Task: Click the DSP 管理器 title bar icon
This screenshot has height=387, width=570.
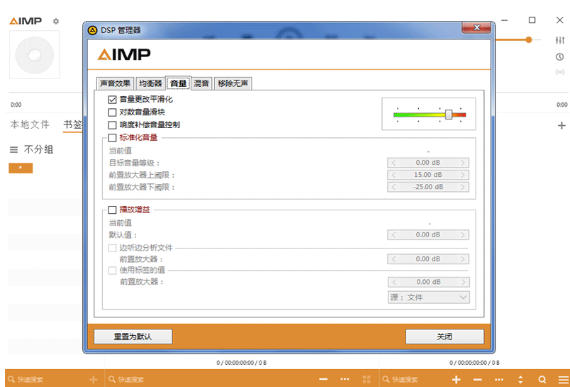Action: [92, 30]
